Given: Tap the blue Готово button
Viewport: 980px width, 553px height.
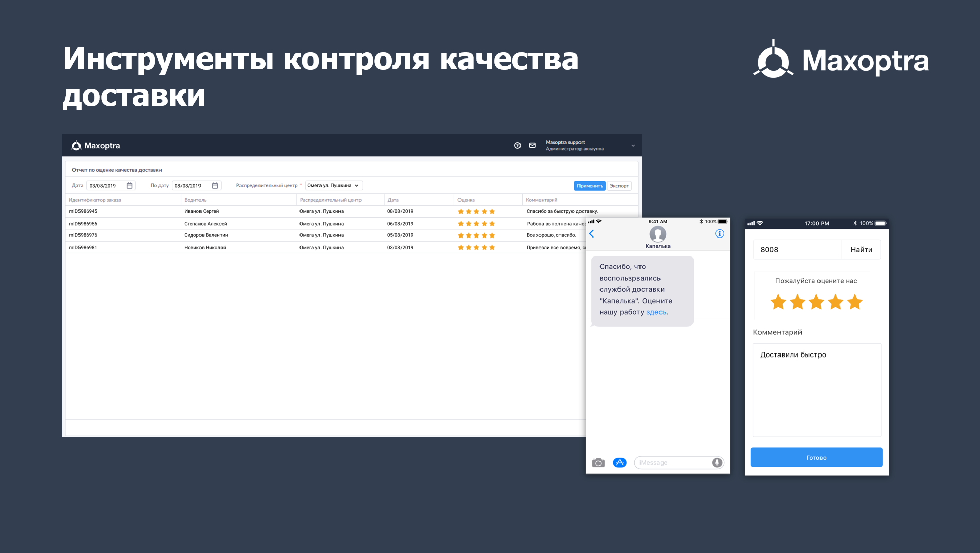Looking at the screenshot, I should point(816,458).
